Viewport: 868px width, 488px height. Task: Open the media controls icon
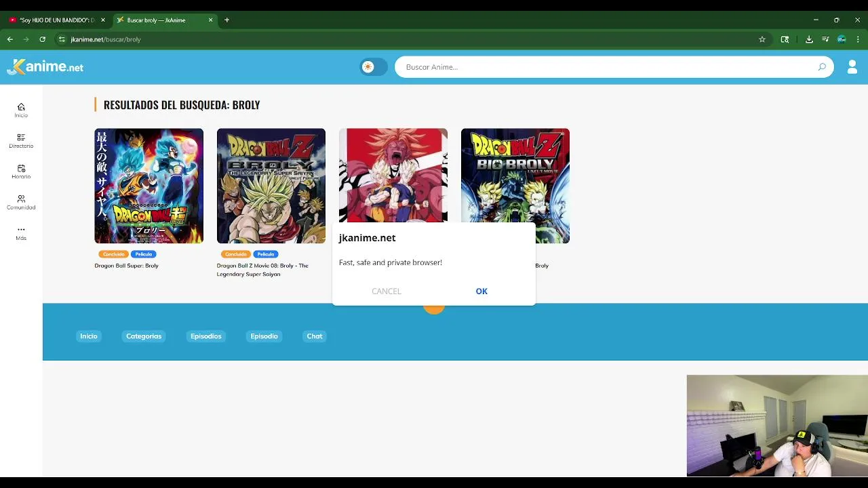825,39
